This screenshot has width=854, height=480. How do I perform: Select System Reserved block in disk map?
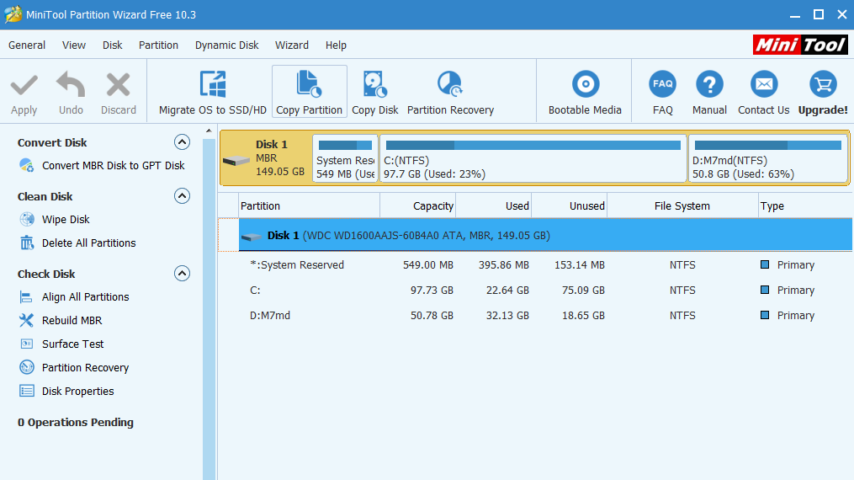(345, 159)
